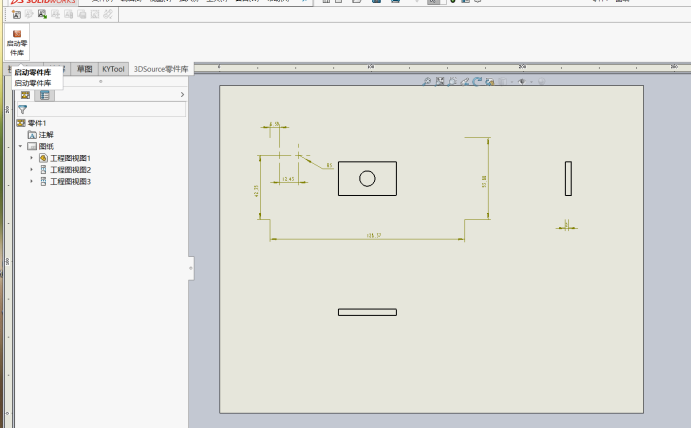Click the 55.88 vertical dimension text
The width and height of the screenshot is (692, 428).
(484, 181)
